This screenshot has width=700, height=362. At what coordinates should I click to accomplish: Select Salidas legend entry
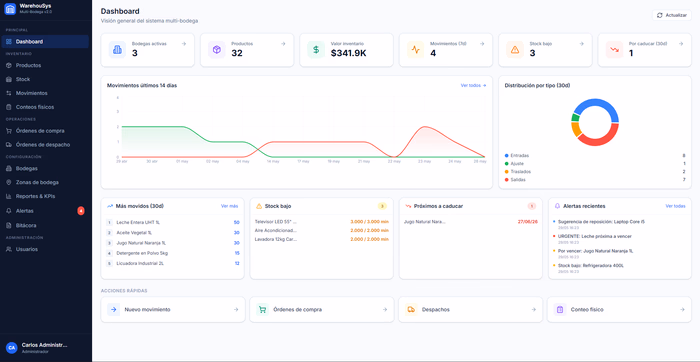(595, 179)
